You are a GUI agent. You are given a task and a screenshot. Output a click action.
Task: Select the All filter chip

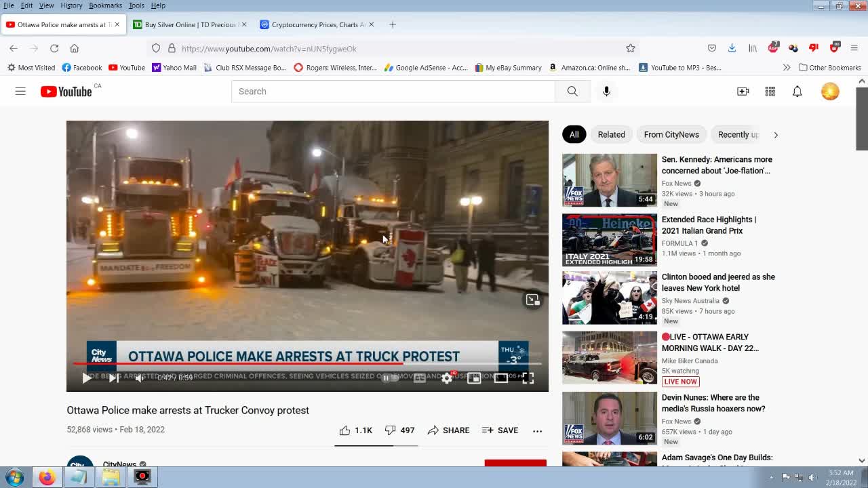click(x=574, y=134)
